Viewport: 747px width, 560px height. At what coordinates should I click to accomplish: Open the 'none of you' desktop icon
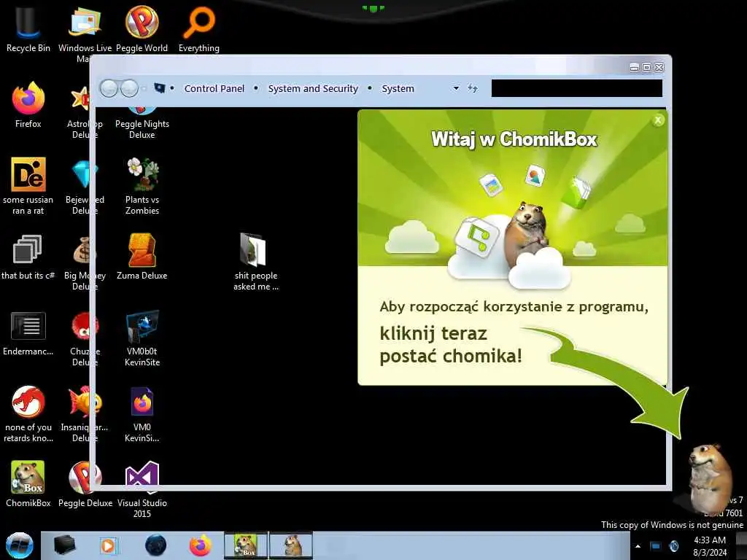[28, 413]
